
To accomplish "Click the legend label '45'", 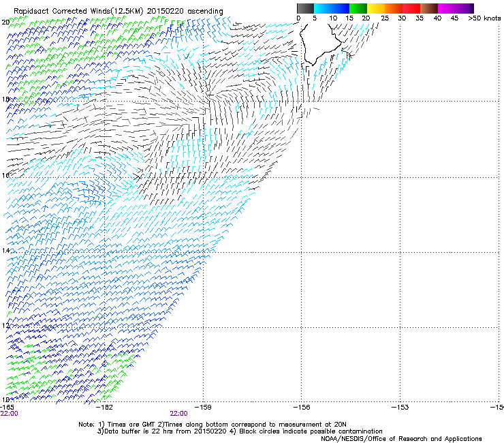I will [x=454, y=18].
